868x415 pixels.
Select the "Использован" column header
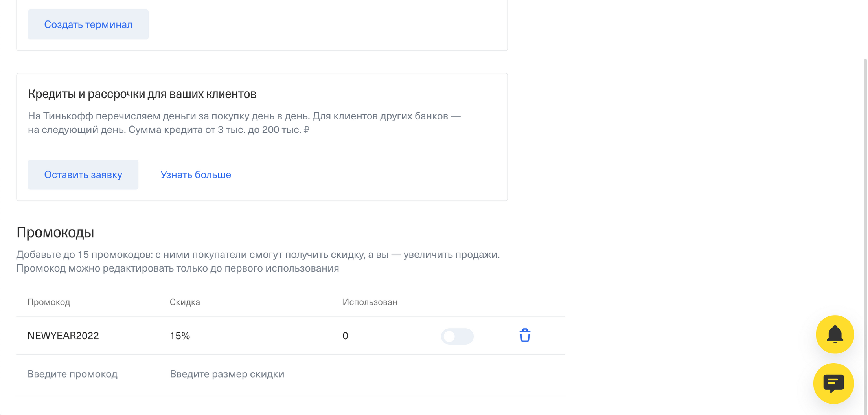coord(370,302)
